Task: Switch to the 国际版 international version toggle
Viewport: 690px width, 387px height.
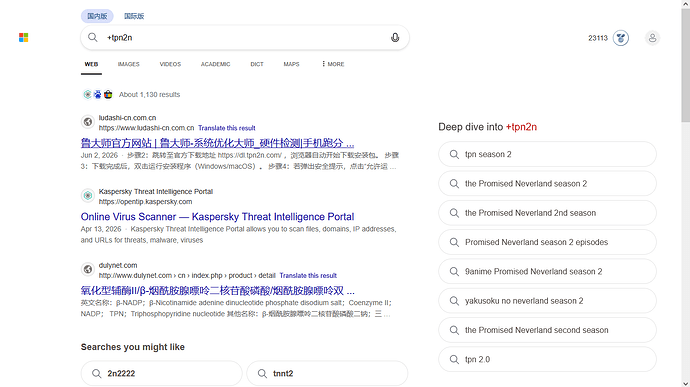Action: point(134,16)
